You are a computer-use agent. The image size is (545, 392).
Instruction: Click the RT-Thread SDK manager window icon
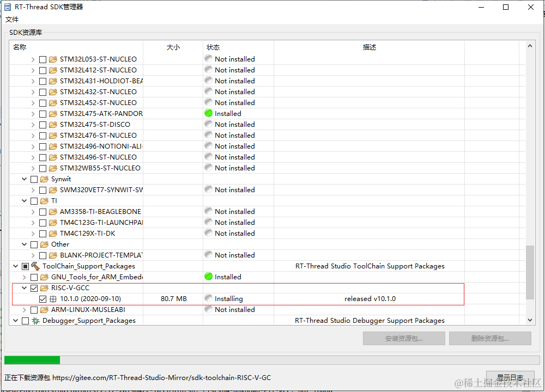[x=7, y=7]
